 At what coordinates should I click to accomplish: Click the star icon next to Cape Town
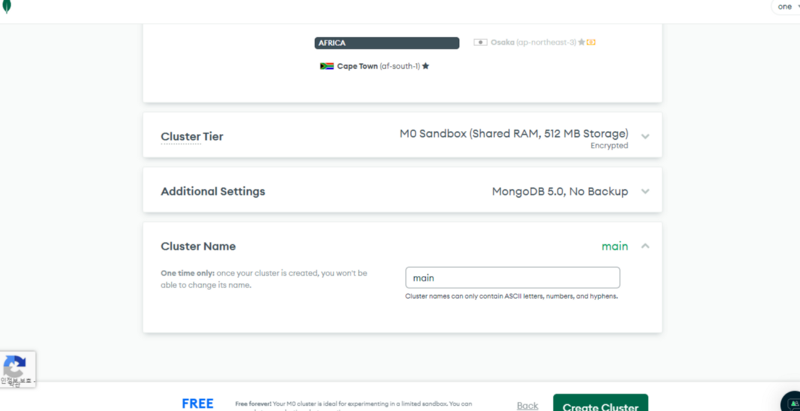pos(426,66)
